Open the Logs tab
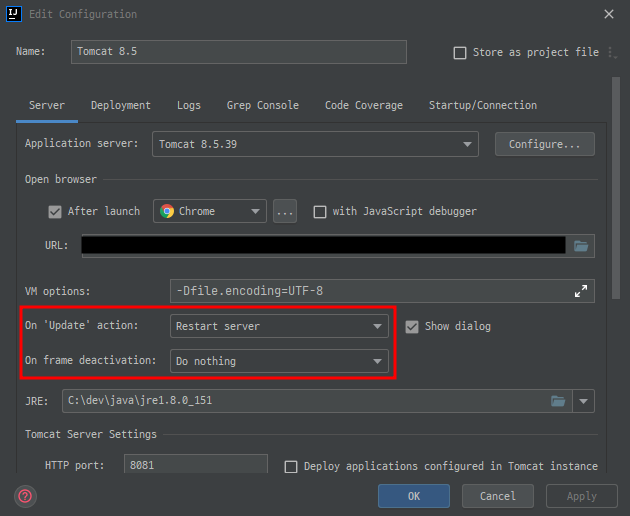Screen dimensions: 630x516 [x=189, y=106]
